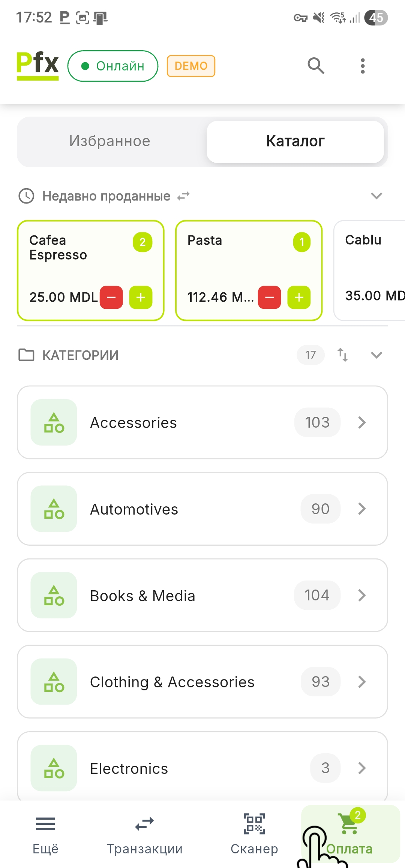Image resolution: width=405 pixels, height=868 pixels.
Task: Open the Транзакции transactions tab
Action: (144, 834)
